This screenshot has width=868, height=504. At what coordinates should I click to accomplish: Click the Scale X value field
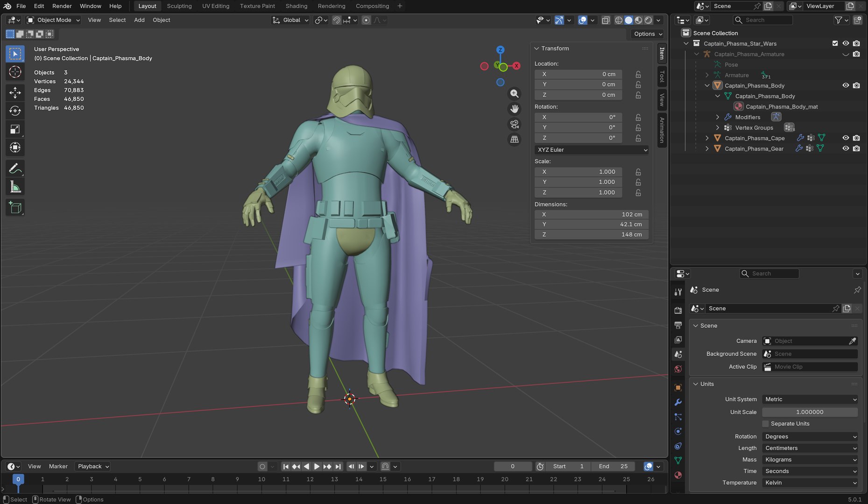(x=578, y=172)
